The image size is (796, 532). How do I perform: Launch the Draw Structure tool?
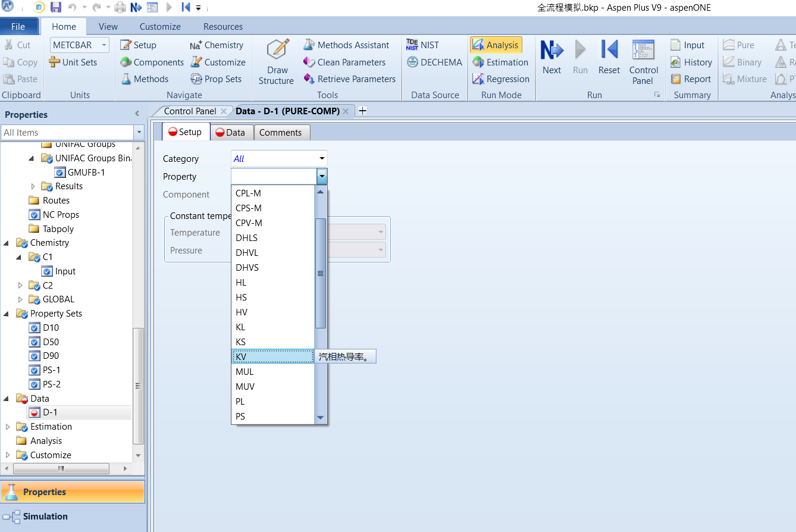pos(277,62)
